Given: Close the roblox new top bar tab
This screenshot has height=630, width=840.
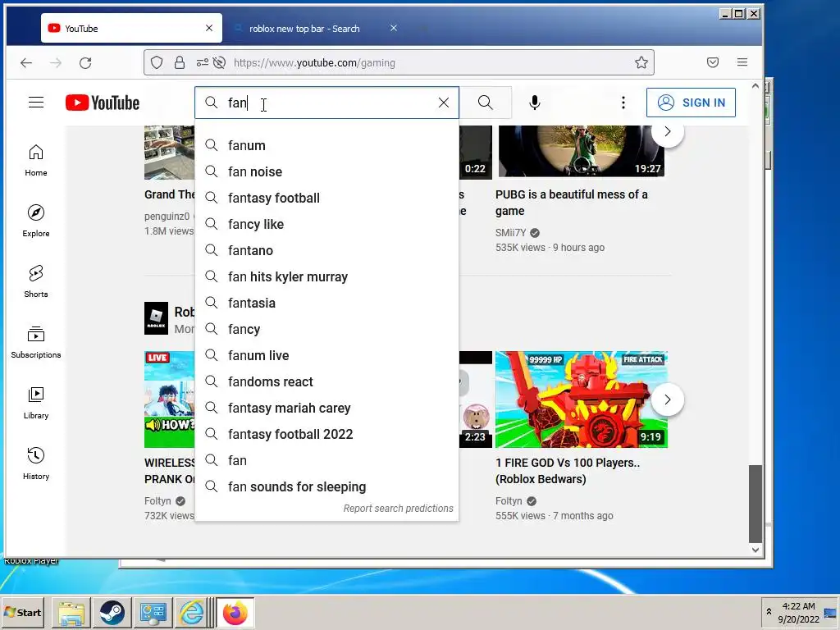Looking at the screenshot, I should [393, 28].
